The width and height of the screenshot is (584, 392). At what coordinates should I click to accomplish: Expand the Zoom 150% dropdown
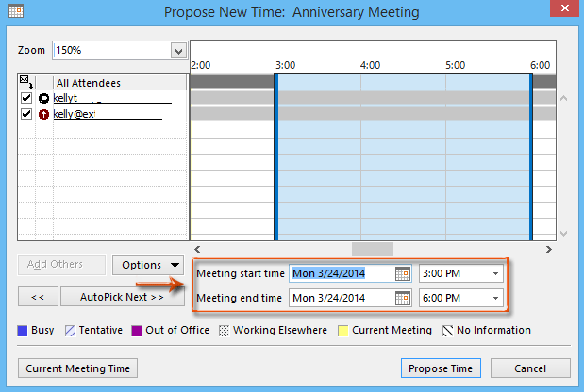178,50
